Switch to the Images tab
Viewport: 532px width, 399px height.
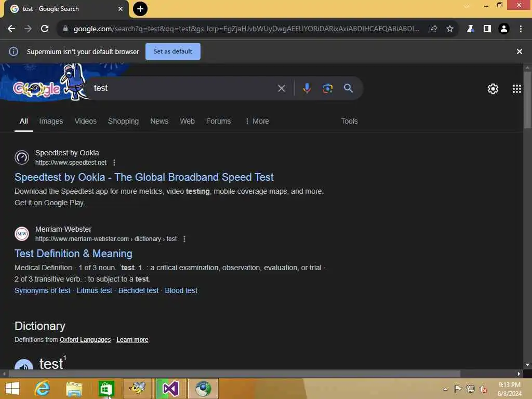[x=51, y=121]
